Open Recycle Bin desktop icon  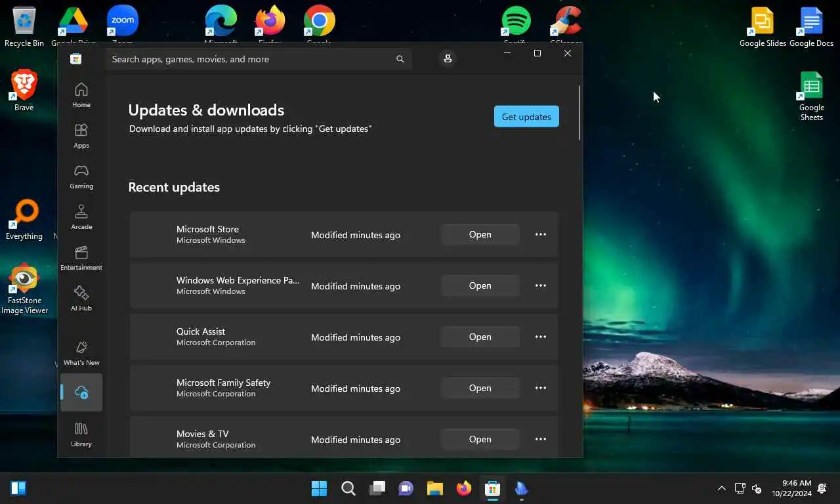click(x=24, y=27)
